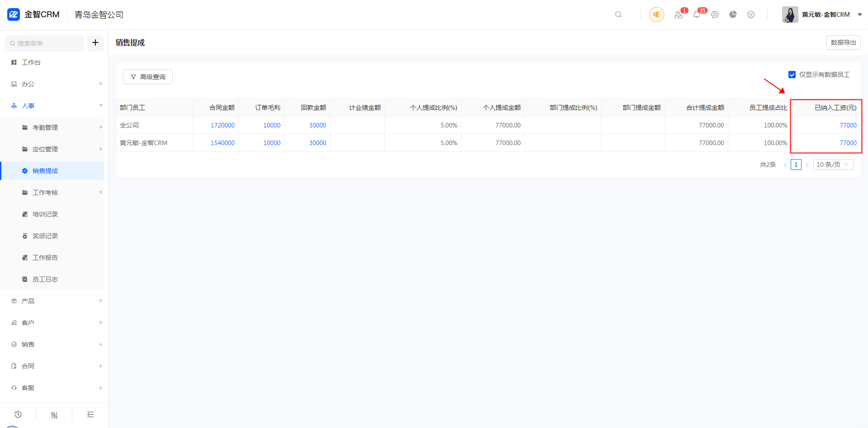Select 工作台 in the sidebar
The image size is (868, 428).
[x=31, y=62]
